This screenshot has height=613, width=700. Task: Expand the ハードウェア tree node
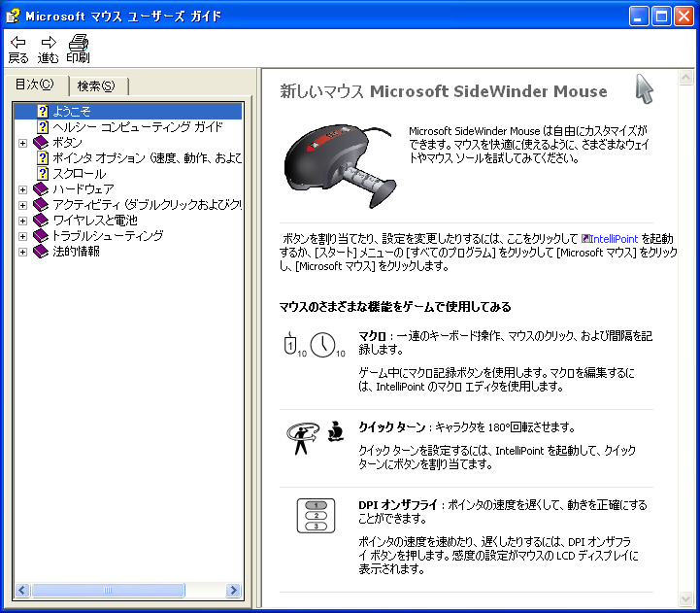point(22,189)
